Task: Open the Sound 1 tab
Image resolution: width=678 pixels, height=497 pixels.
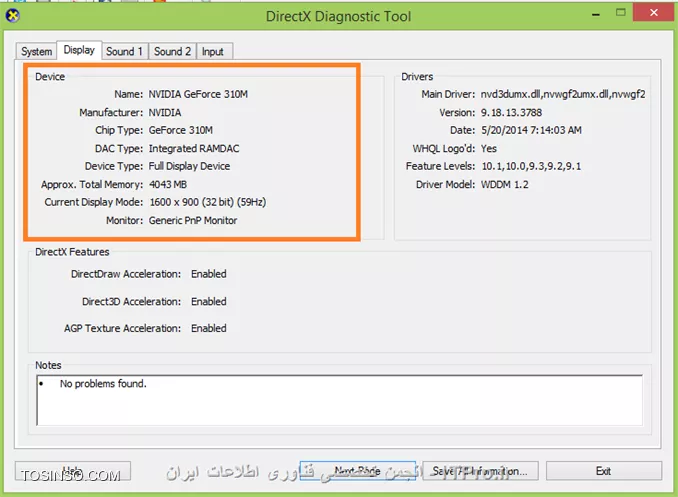Action: point(125,51)
